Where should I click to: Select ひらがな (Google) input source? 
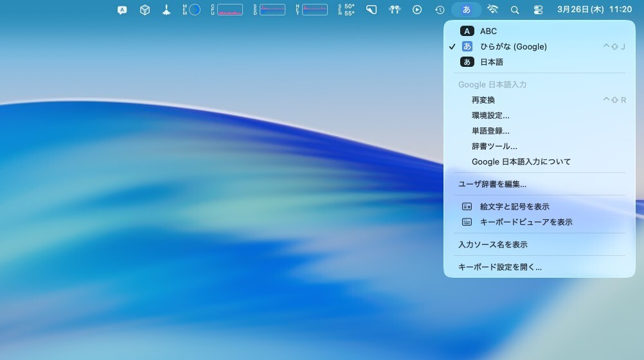pos(513,46)
